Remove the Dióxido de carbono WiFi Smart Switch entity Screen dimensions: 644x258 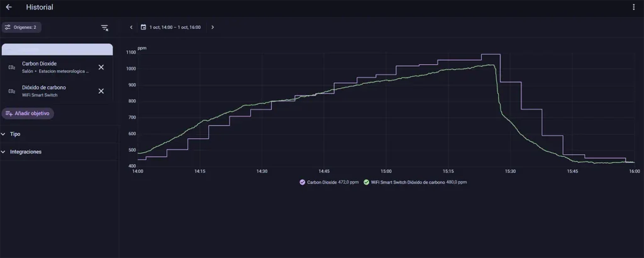[101, 91]
